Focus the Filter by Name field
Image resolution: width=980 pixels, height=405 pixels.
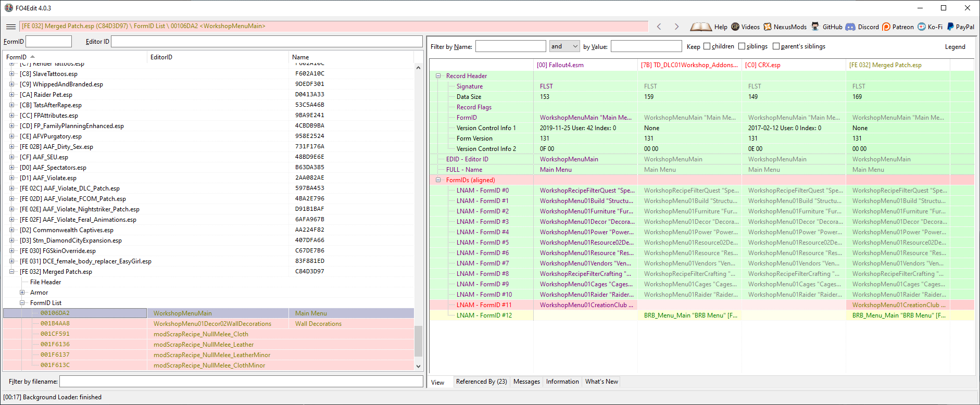[510, 46]
